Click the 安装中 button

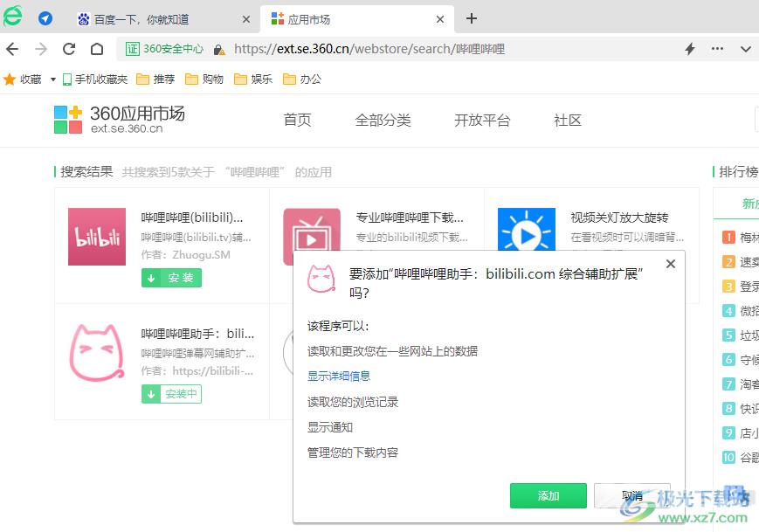tap(171, 394)
